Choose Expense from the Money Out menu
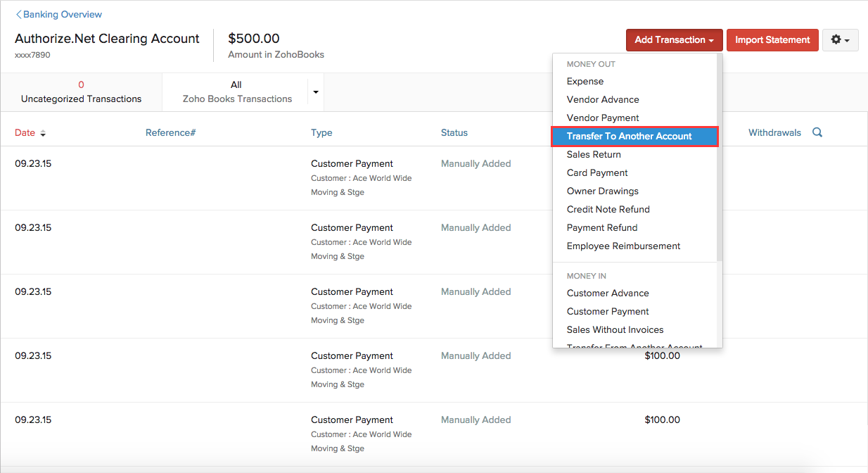This screenshot has width=868, height=473. [x=585, y=81]
